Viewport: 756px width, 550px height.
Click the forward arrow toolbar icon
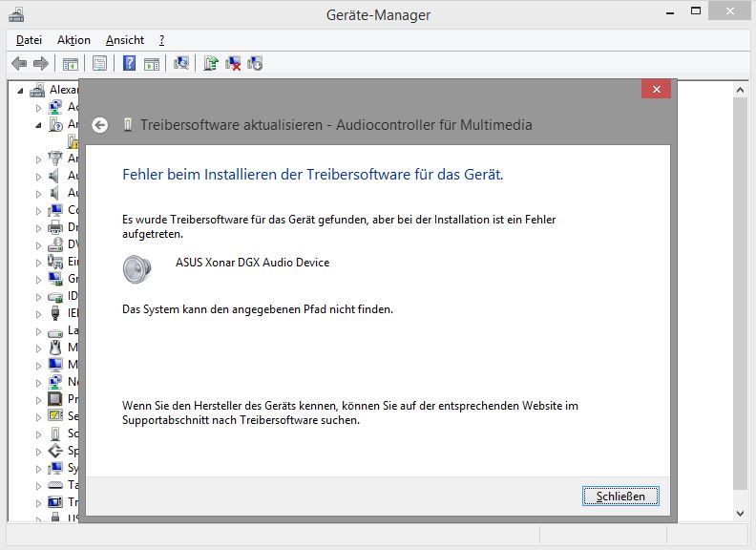coord(41,63)
